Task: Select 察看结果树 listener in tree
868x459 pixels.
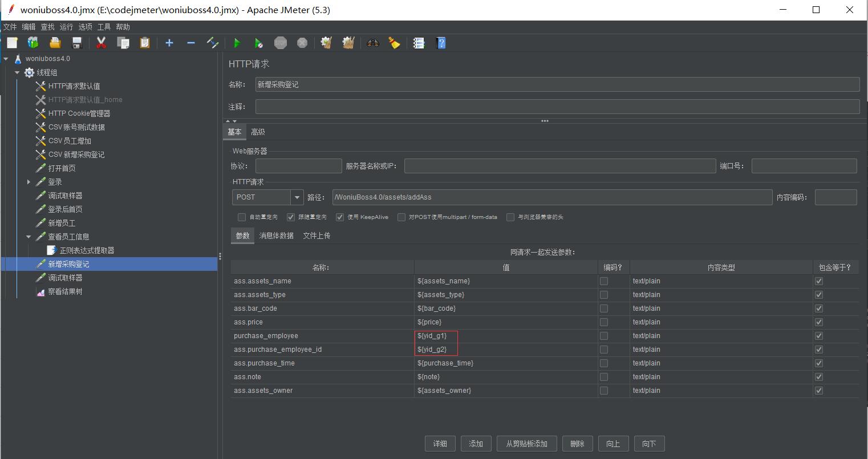Action: (x=65, y=291)
